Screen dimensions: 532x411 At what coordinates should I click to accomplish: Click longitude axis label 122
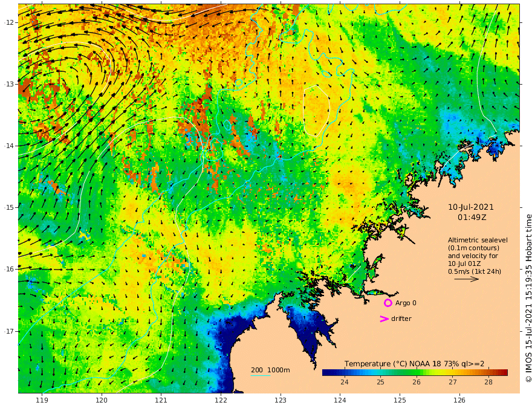(221, 400)
